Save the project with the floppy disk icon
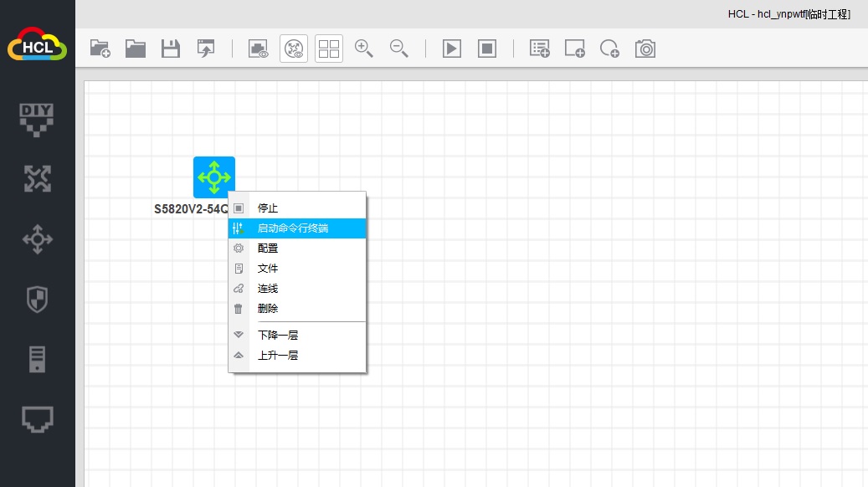The width and height of the screenshot is (868, 487). [171, 49]
